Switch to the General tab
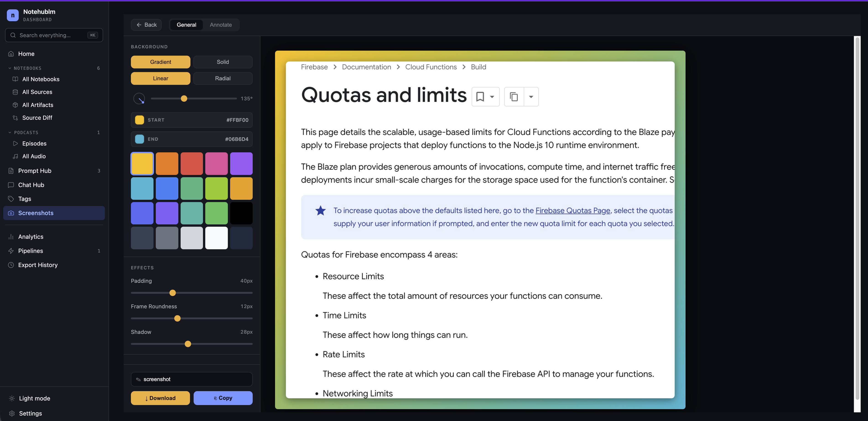Image resolution: width=868 pixels, height=421 pixels. [186, 25]
